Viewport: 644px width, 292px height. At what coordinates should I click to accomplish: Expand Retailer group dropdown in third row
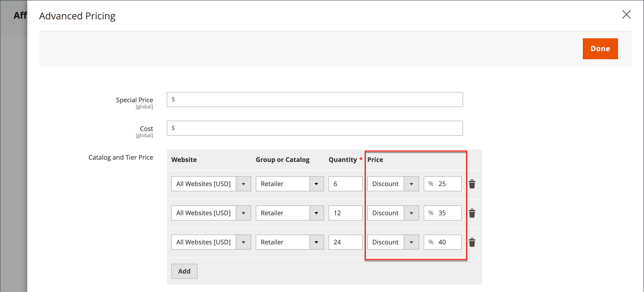(x=289, y=242)
